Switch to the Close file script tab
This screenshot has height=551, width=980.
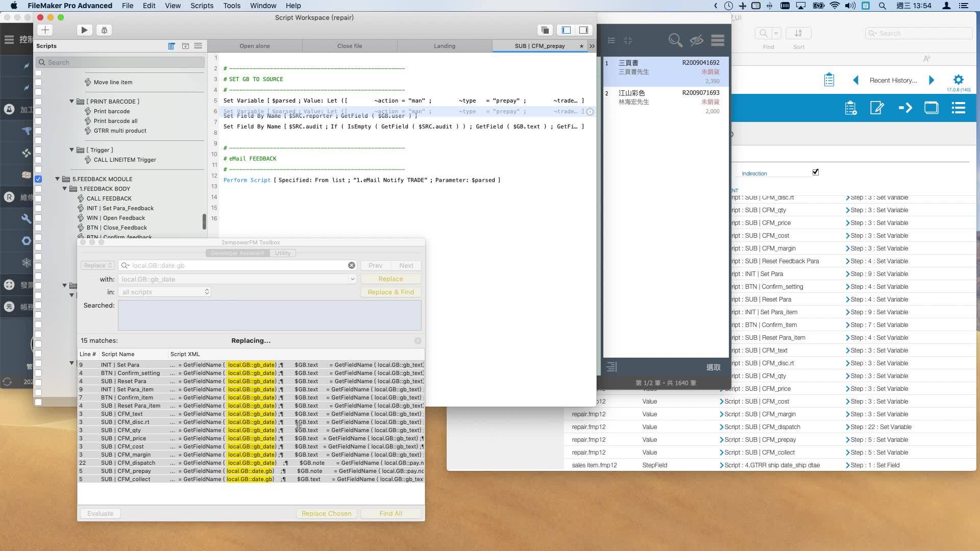350,46
